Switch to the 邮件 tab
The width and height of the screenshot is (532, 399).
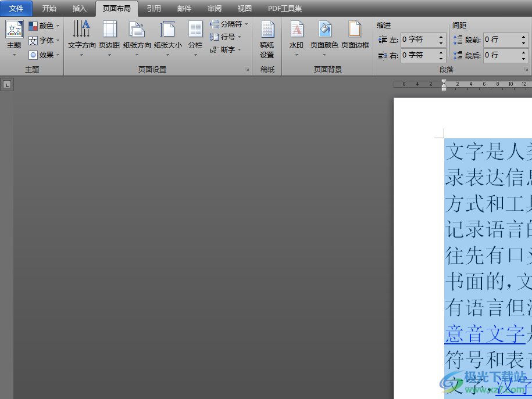tap(184, 9)
